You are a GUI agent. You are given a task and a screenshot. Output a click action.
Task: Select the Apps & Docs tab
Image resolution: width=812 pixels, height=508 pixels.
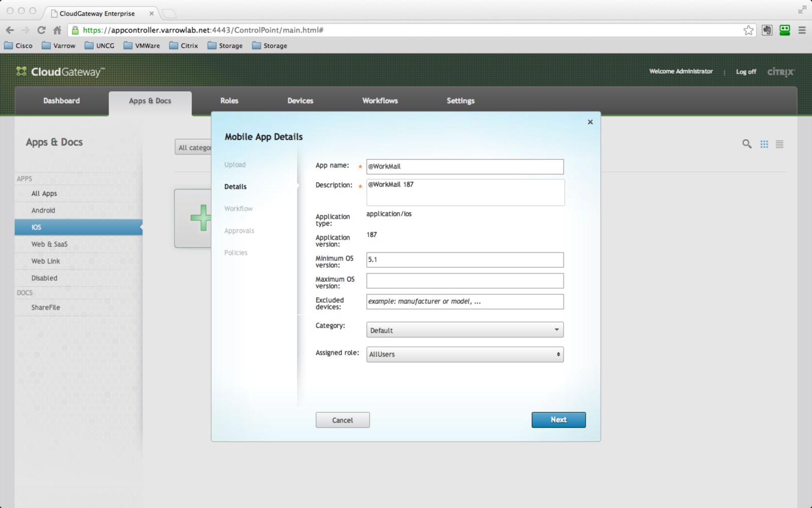(x=150, y=101)
